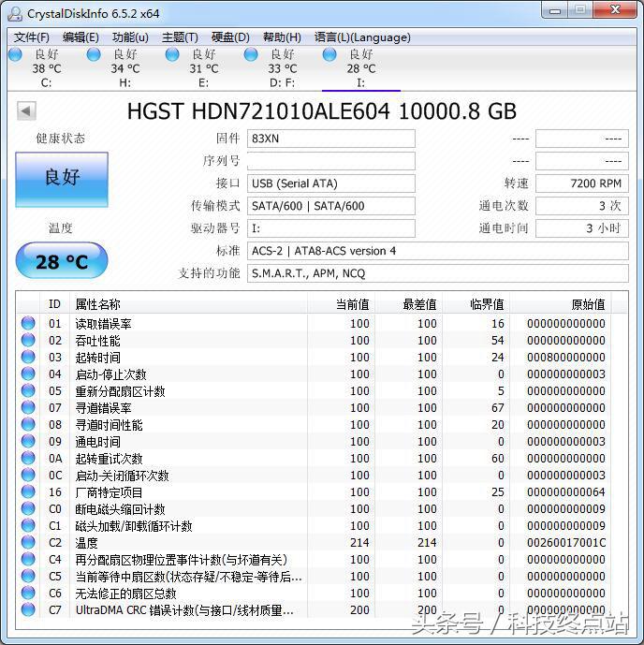Click status icon for 起转时间 row
Screen dimensions: 644x645
28,357
